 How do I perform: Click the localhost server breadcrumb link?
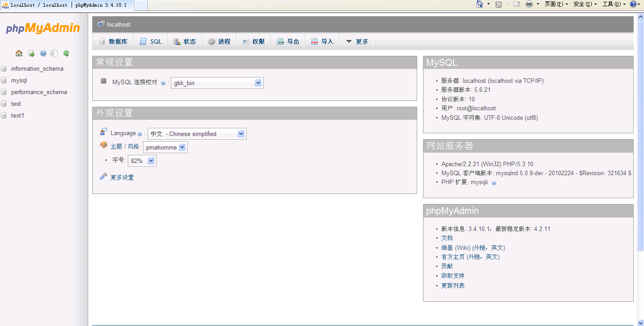pyautogui.click(x=119, y=25)
